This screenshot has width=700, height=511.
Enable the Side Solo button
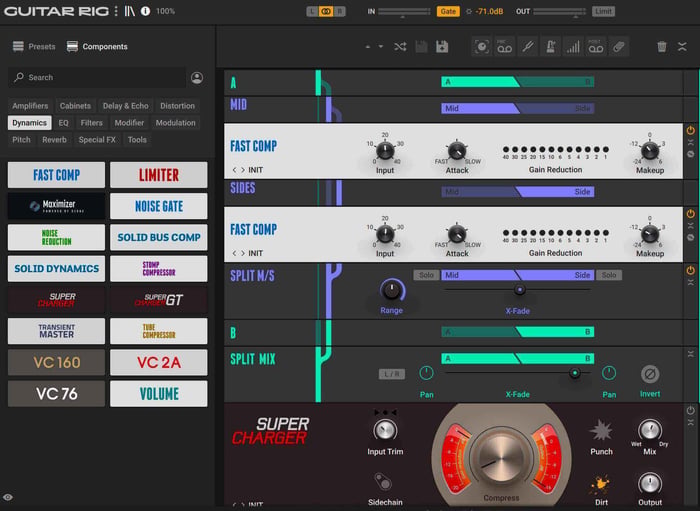point(608,275)
